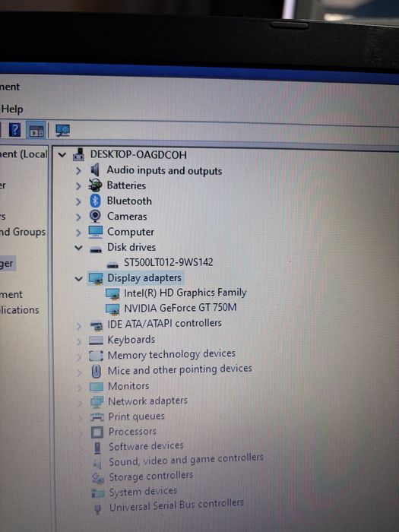Viewport: 399px width, 532px height.
Task: Click the Help toolbar icon with question mark
Action: (x=14, y=130)
